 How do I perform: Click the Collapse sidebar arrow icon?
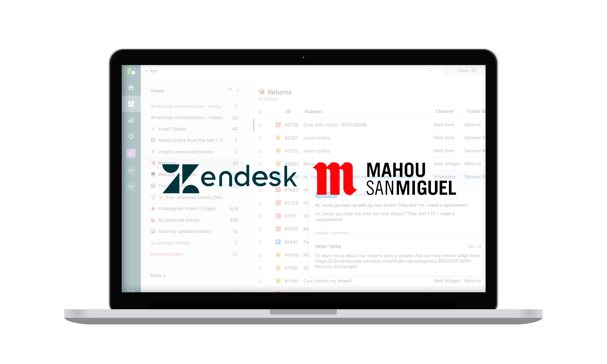point(238,91)
